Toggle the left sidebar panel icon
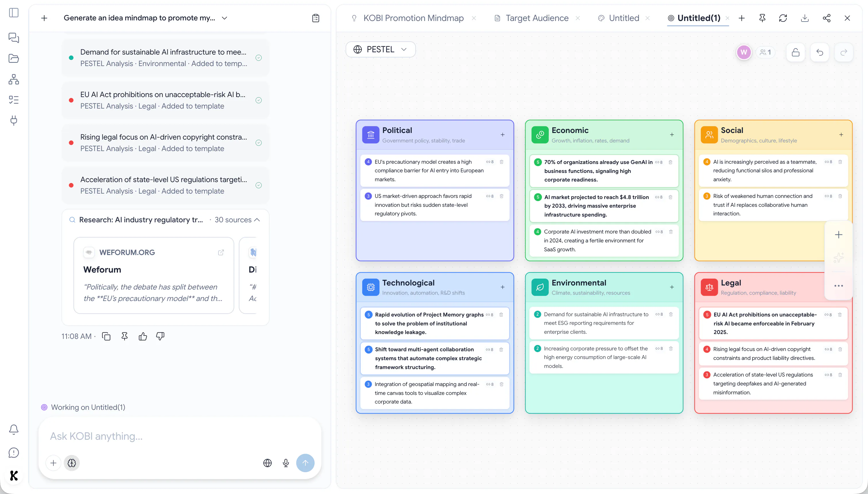 click(x=13, y=13)
